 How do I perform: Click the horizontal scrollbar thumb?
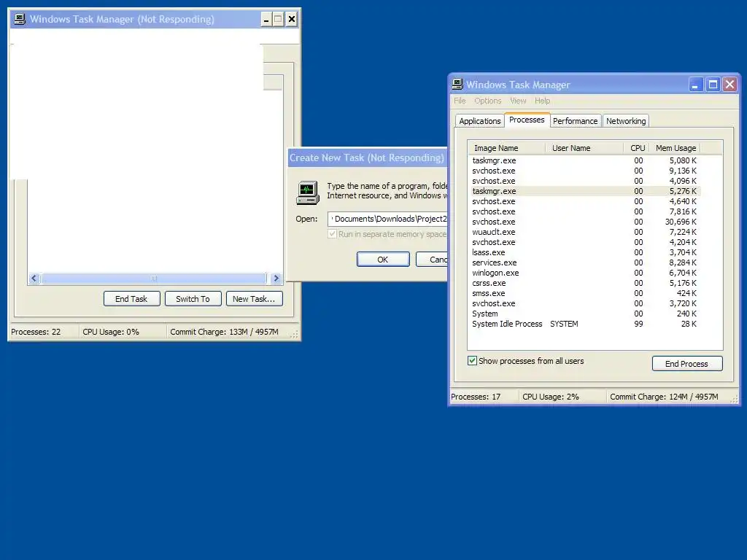coord(154,278)
